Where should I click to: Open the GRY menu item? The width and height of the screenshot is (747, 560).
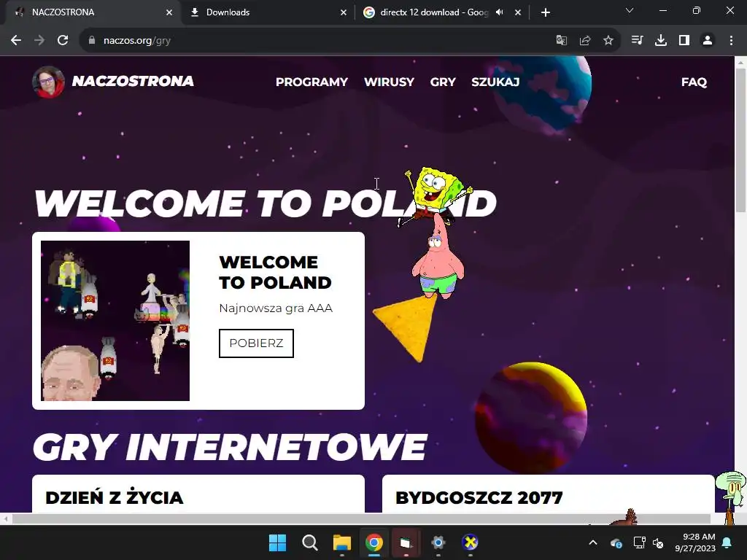(x=443, y=82)
